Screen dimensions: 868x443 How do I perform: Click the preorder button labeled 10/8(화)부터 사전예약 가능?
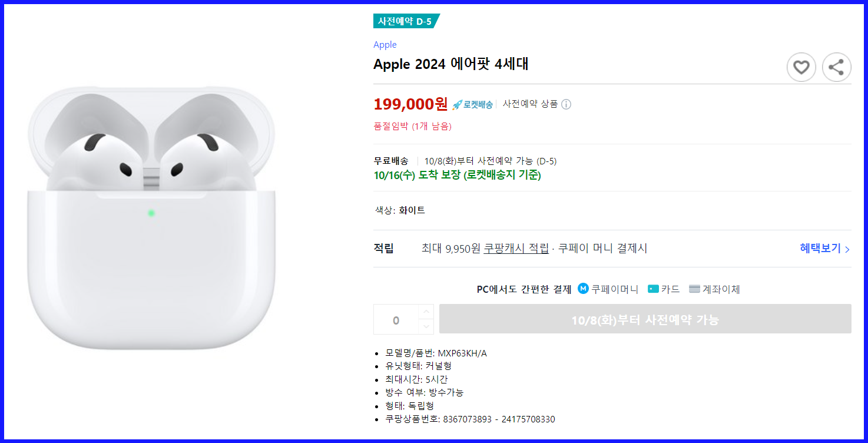point(645,318)
